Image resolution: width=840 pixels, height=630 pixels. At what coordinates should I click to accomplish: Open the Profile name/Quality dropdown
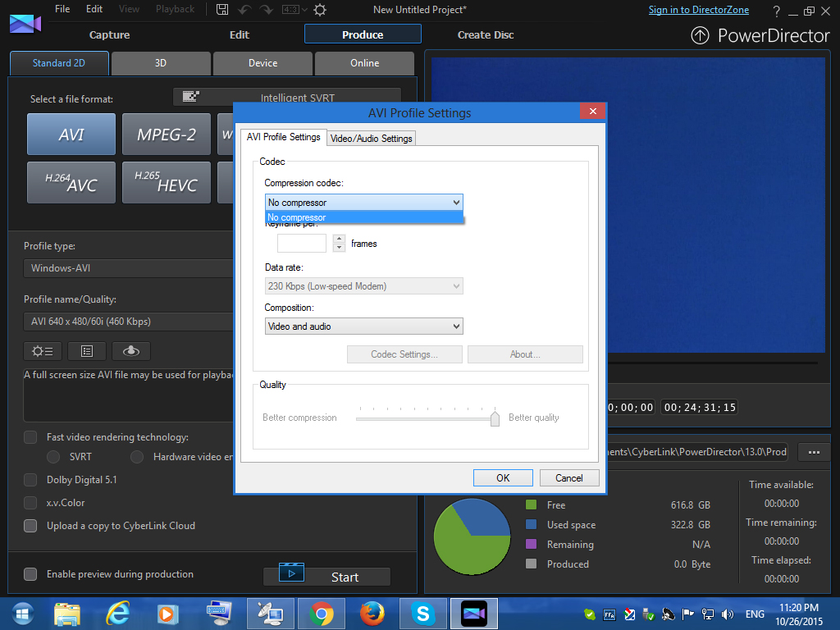point(129,322)
